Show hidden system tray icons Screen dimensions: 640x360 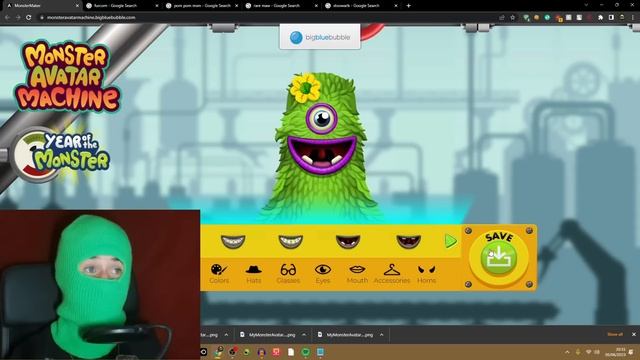tap(567, 352)
